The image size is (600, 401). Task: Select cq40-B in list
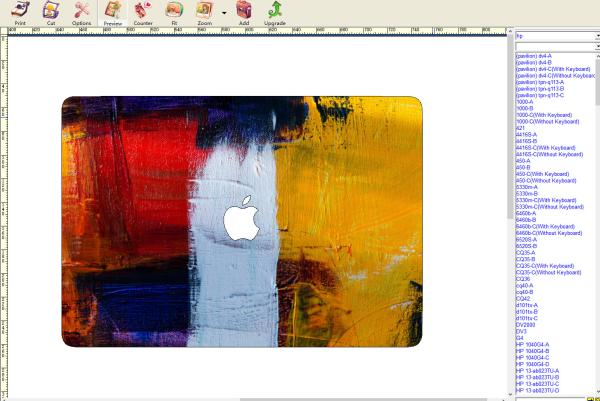coord(525,292)
